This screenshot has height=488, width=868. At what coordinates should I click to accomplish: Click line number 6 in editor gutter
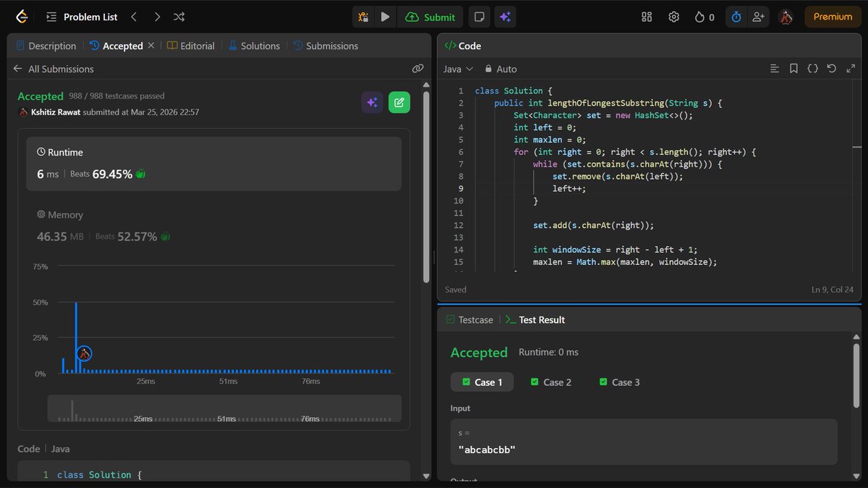click(x=461, y=151)
